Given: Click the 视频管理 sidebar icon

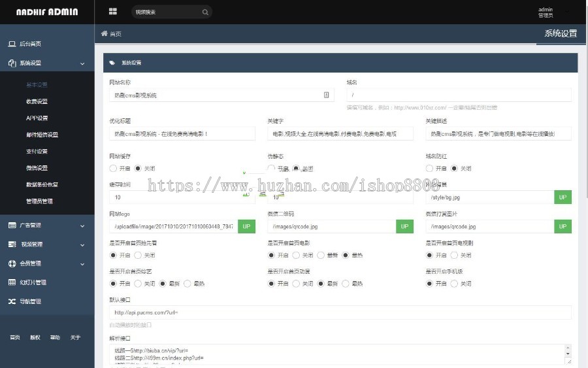Looking at the screenshot, I should click(x=12, y=244).
